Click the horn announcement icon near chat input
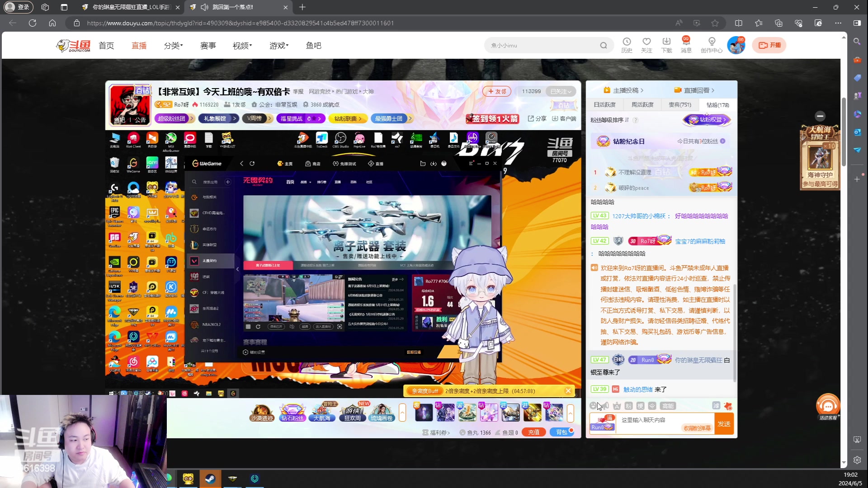This screenshot has height=488, width=868. (x=605, y=405)
